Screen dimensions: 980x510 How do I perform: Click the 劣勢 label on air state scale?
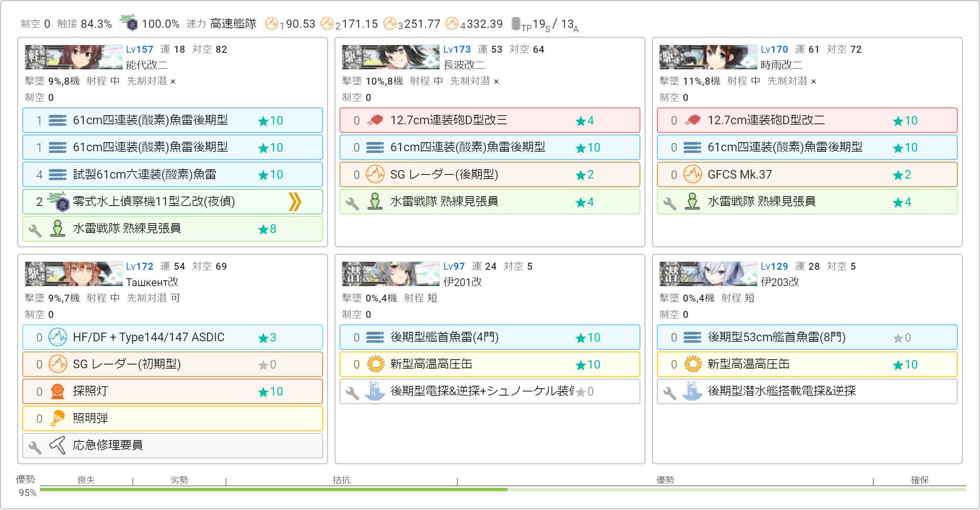point(179,480)
